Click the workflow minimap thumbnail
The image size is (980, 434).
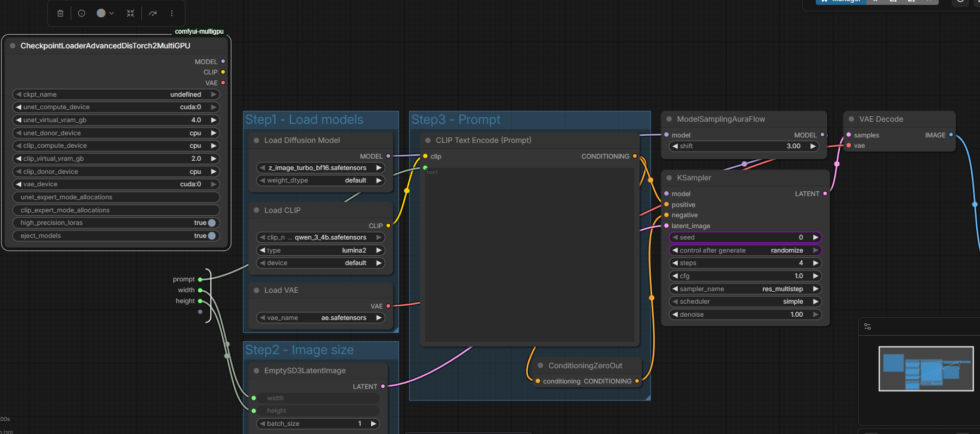tap(926, 368)
